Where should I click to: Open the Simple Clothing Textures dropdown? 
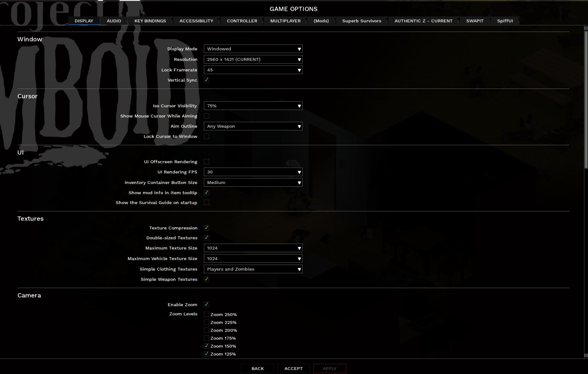pyautogui.click(x=253, y=269)
